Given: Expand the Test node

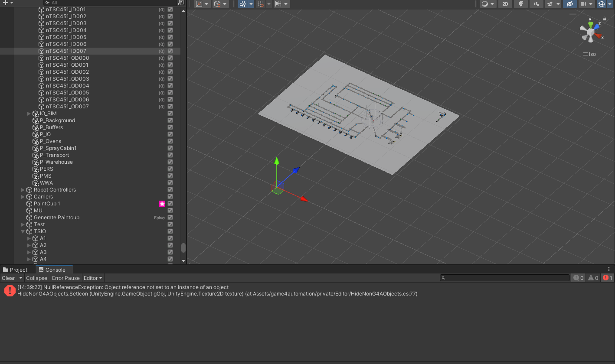Looking at the screenshot, I should pos(23,224).
